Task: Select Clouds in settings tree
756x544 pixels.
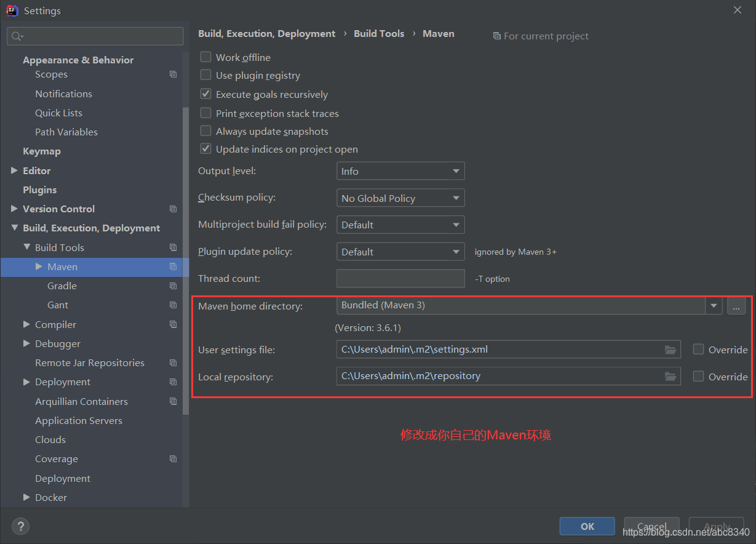Action: pyautogui.click(x=50, y=440)
